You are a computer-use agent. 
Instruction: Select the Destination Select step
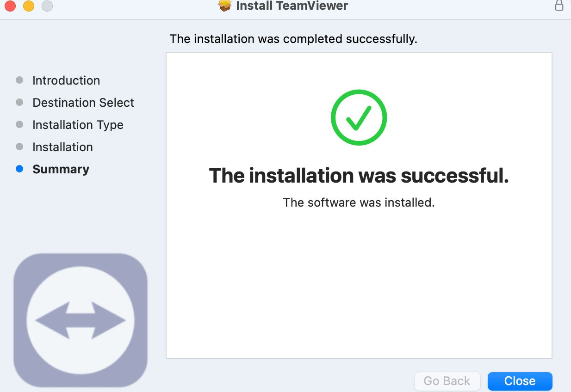coord(83,103)
